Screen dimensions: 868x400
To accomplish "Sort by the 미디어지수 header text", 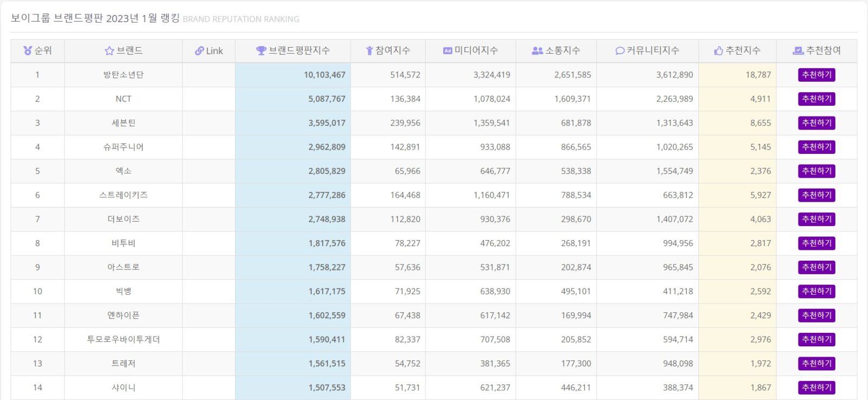I will coord(476,50).
